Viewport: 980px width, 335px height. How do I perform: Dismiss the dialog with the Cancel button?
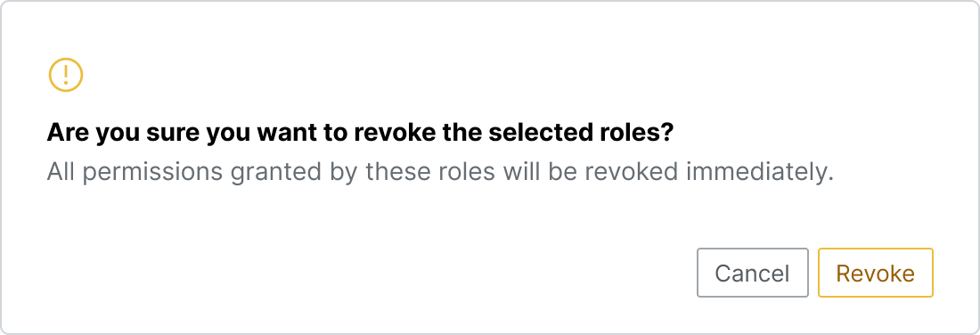[753, 273]
